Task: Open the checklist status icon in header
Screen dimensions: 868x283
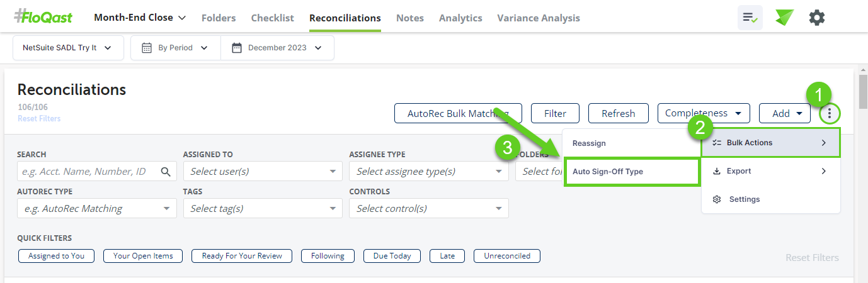Action: 750,18
